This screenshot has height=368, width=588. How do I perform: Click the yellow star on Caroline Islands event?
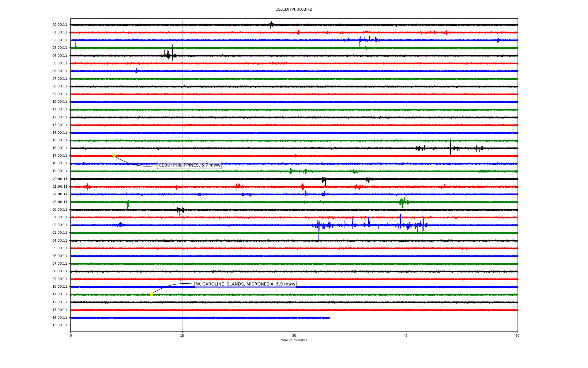pos(151,294)
